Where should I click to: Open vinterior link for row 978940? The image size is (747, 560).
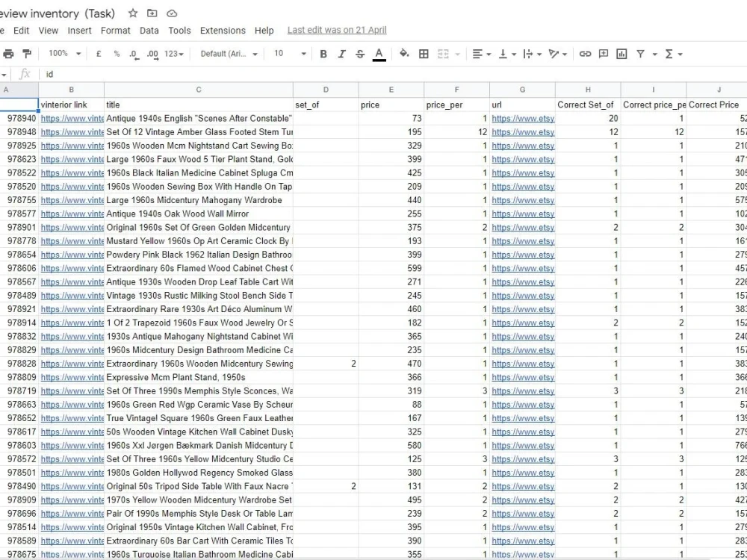(x=72, y=118)
